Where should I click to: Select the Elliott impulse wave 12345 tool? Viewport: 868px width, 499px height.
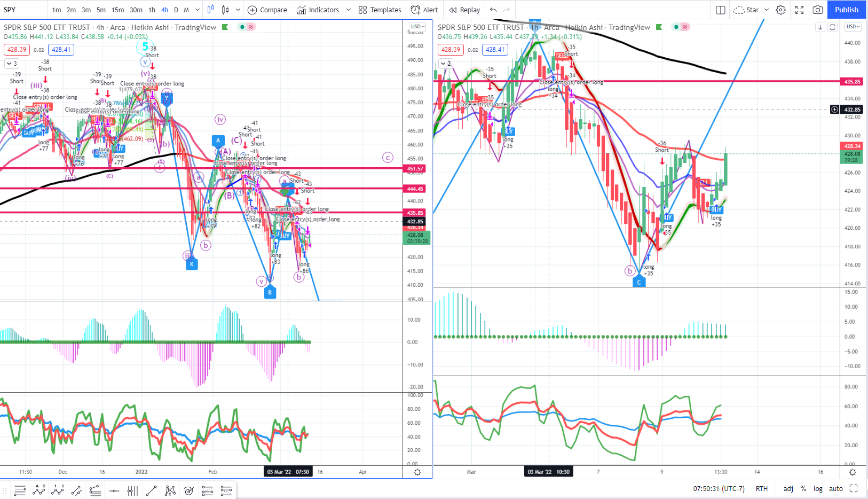(x=58, y=490)
